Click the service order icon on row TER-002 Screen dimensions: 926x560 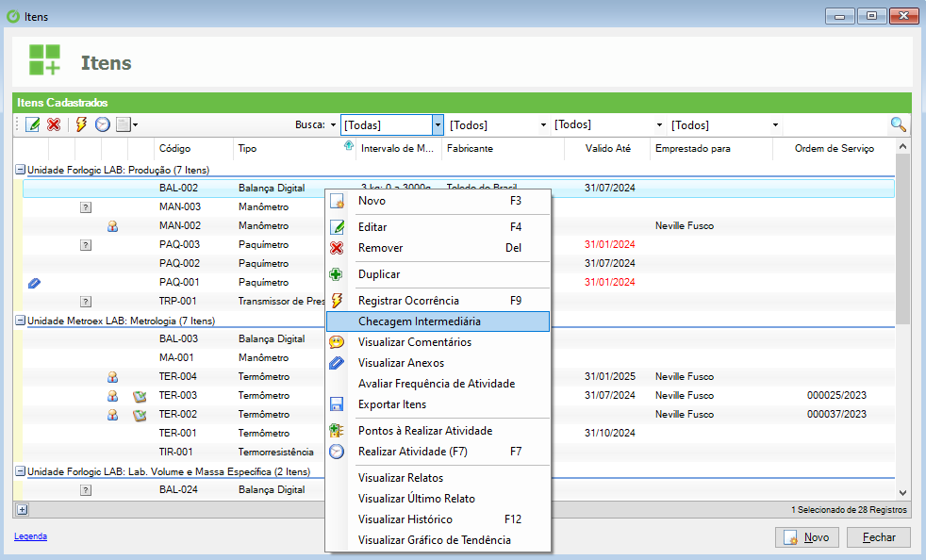coord(140,415)
